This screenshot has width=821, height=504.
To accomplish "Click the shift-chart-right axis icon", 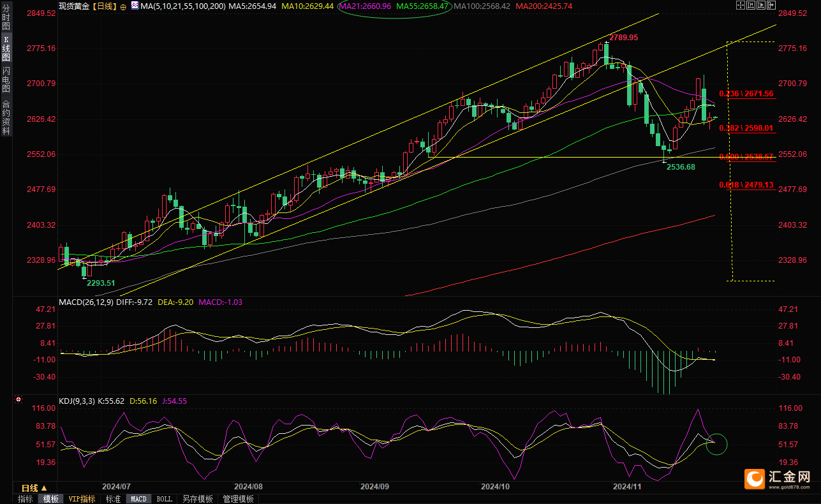I will [x=761, y=4].
